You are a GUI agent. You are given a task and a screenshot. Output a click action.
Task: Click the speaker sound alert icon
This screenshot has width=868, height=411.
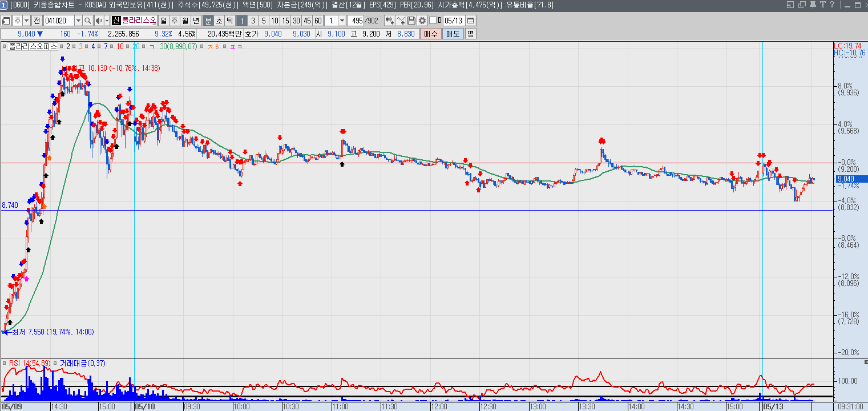pyautogui.click(x=99, y=21)
